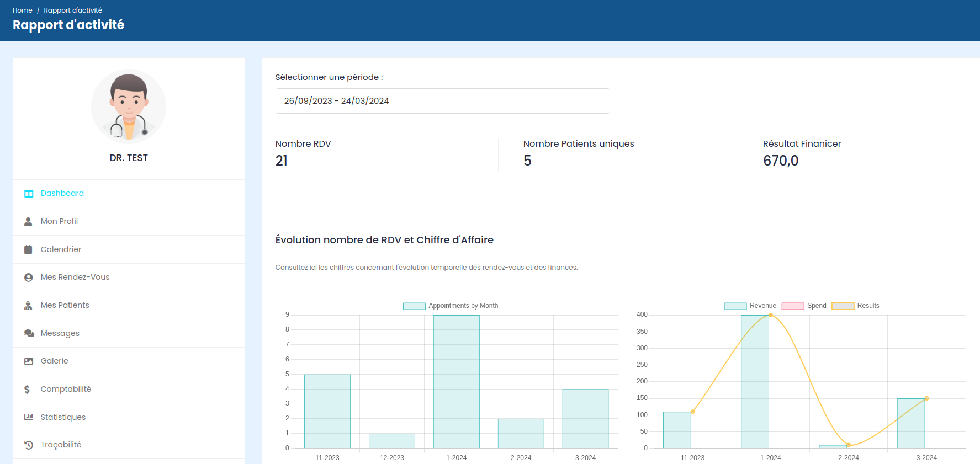The height and width of the screenshot is (464, 980).
Task: Click the Calendrier calendar icon
Action: [x=28, y=249]
